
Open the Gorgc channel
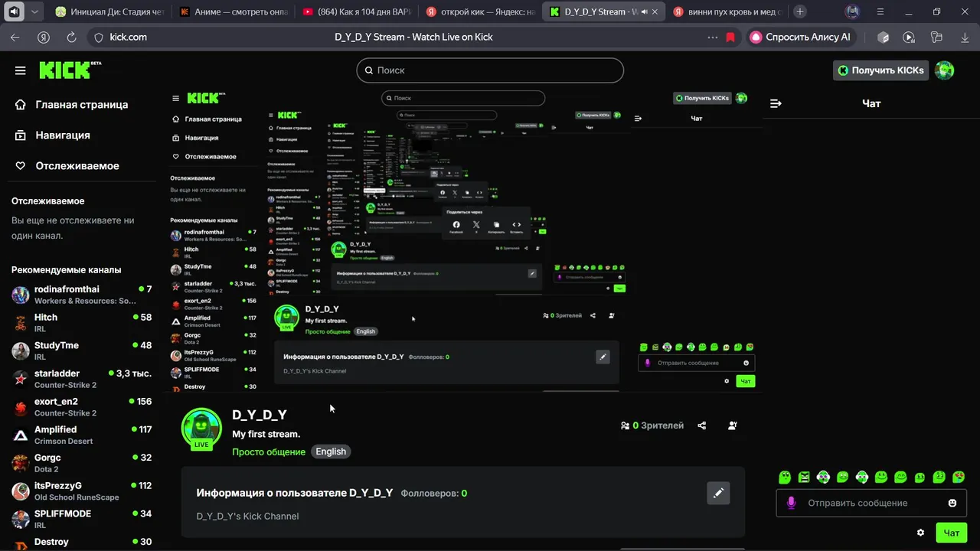(x=81, y=463)
